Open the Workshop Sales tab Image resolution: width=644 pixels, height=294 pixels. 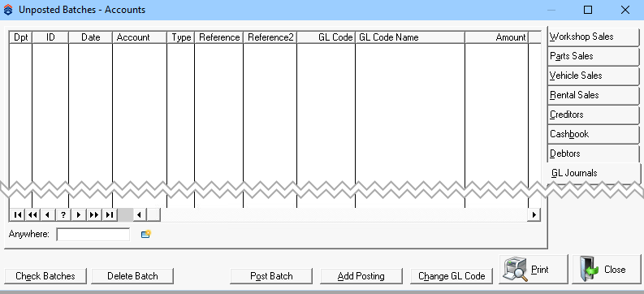pos(593,37)
